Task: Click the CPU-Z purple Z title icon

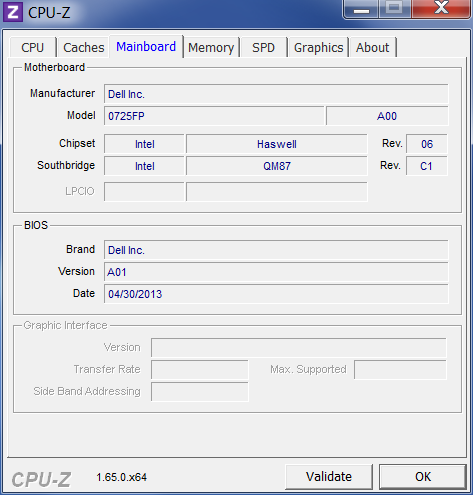Action: [x=13, y=12]
